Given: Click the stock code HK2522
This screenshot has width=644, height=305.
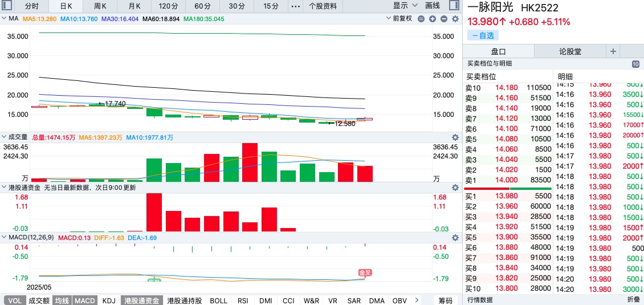Looking at the screenshot, I should (x=540, y=8).
